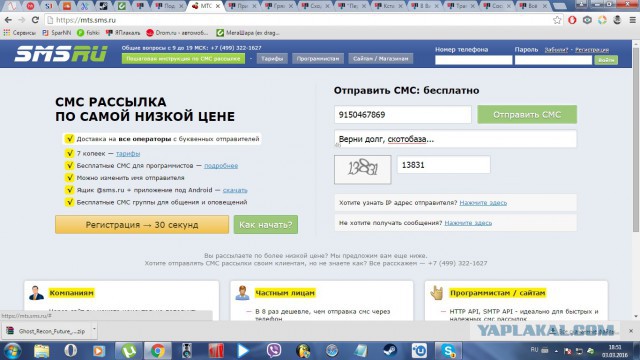Click the message text field 'Верни долг'

point(455,139)
